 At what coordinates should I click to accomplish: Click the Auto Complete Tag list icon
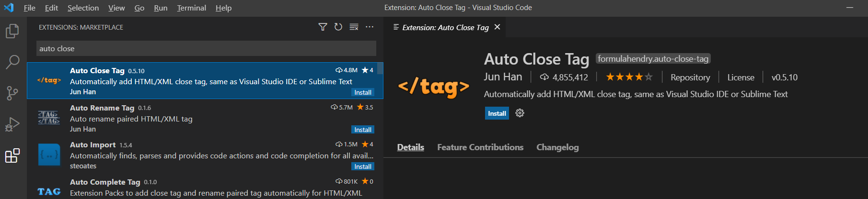[x=49, y=191]
